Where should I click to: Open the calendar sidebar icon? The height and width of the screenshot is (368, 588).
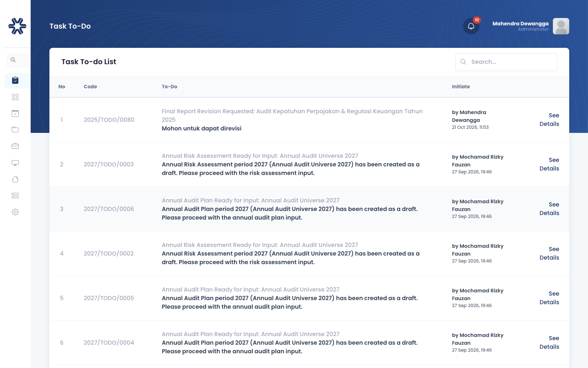(x=15, y=113)
